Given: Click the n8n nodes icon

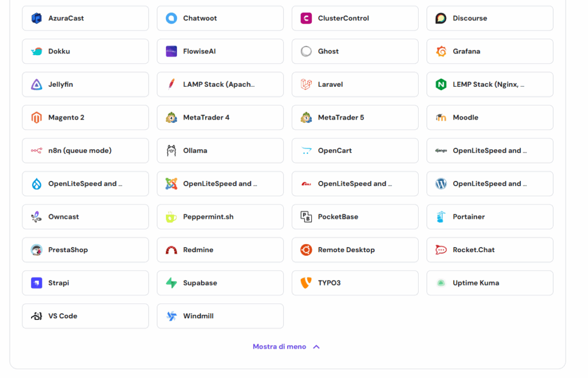Looking at the screenshot, I should (36, 151).
